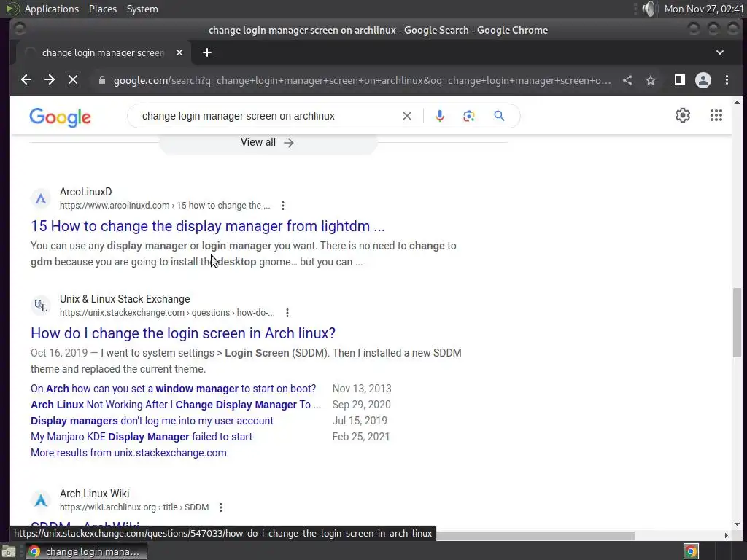Focus the Chrome address bar
Image resolution: width=747 pixels, height=560 pixels.
click(362, 80)
